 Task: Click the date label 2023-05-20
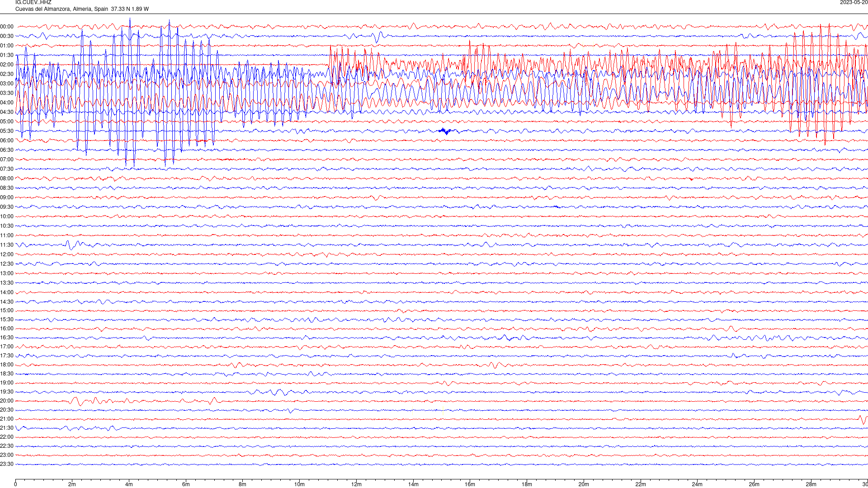[854, 3]
